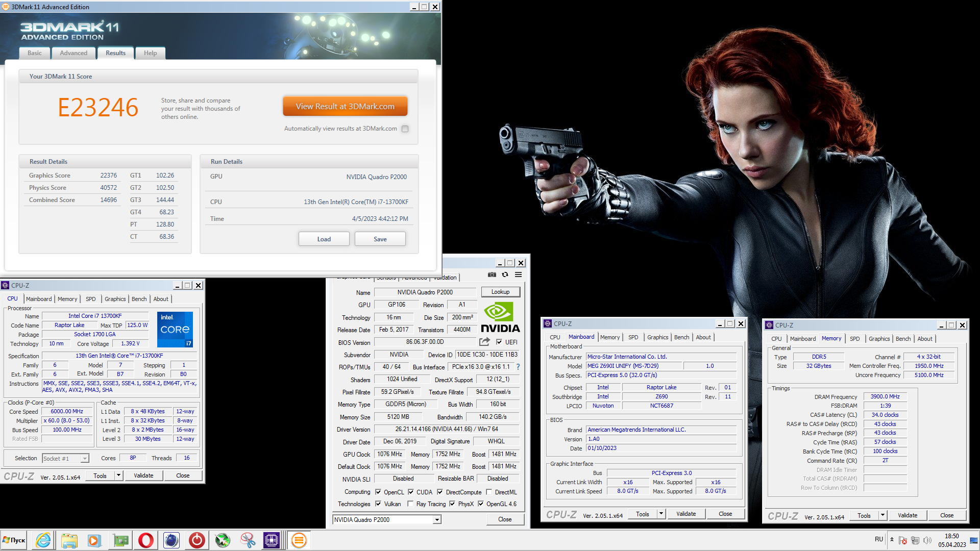Image resolution: width=980 pixels, height=551 pixels.
Task: Toggle automatically view results at 3DMark.com
Action: coord(405,129)
